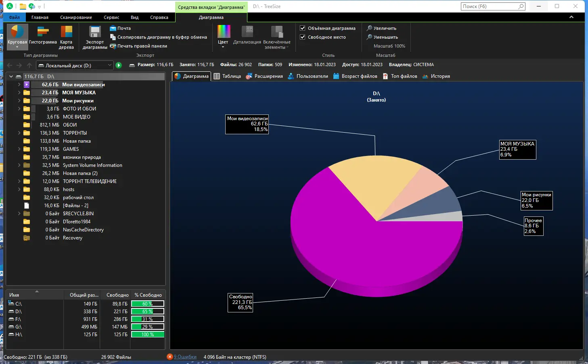Switch to the Сканирование ribbon tab
Image resolution: width=588 pixels, height=364 pixels.
(75, 17)
